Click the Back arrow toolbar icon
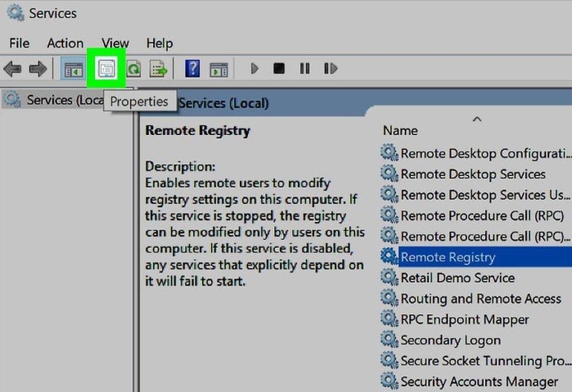This screenshot has width=572, height=392. coord(12,69)
